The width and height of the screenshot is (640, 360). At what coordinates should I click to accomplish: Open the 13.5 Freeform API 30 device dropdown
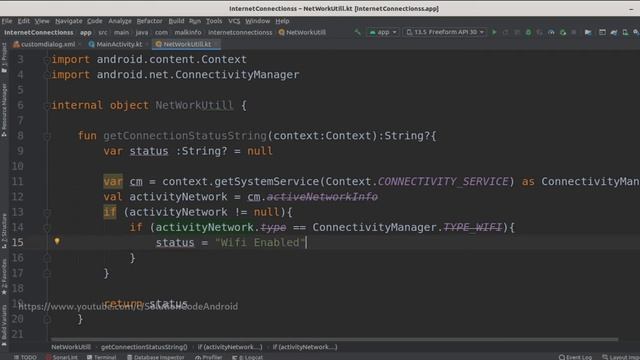(445, 32)
